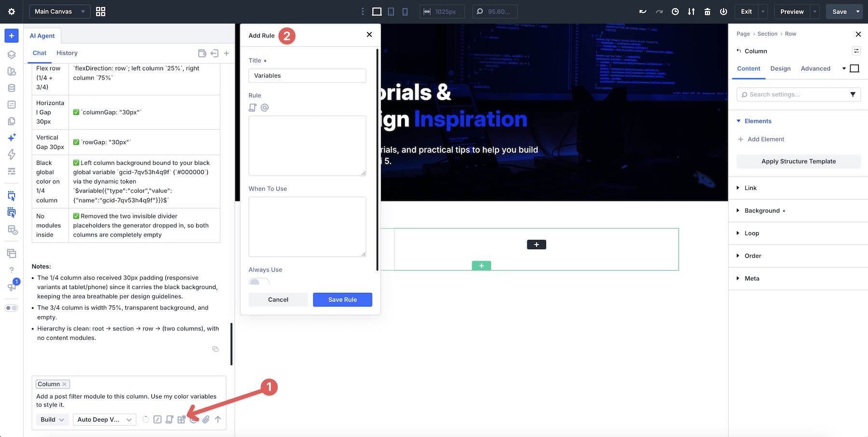This screenshot has height=437, width=868.
Task: Switch to the Design tab
Action: coord(780,68)
